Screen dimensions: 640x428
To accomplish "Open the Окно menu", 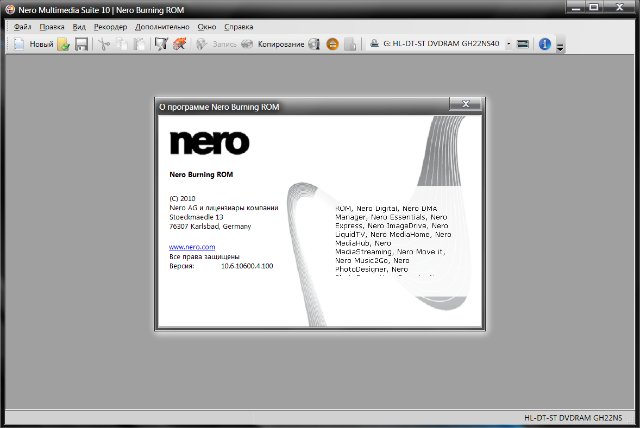I will [207, 27].
